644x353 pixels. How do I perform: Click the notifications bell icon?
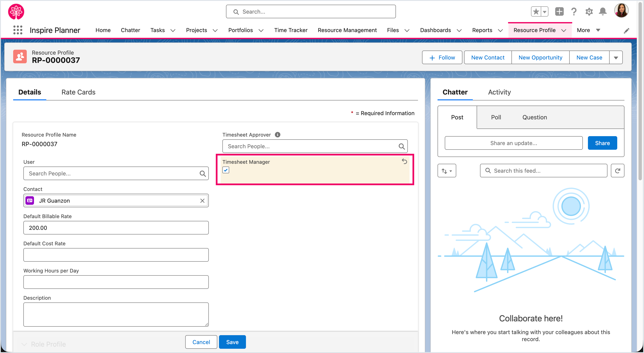[603, 11]
